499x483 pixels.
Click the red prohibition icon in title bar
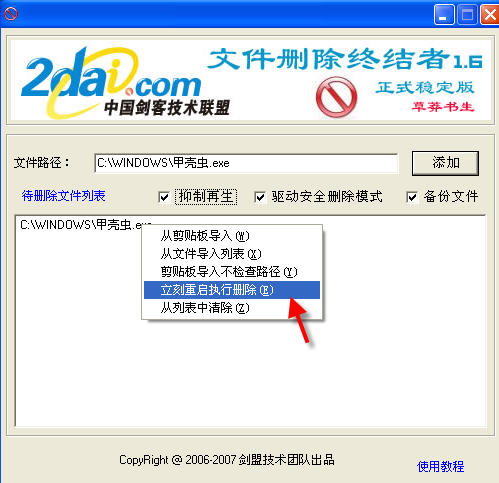click(11, 14)
